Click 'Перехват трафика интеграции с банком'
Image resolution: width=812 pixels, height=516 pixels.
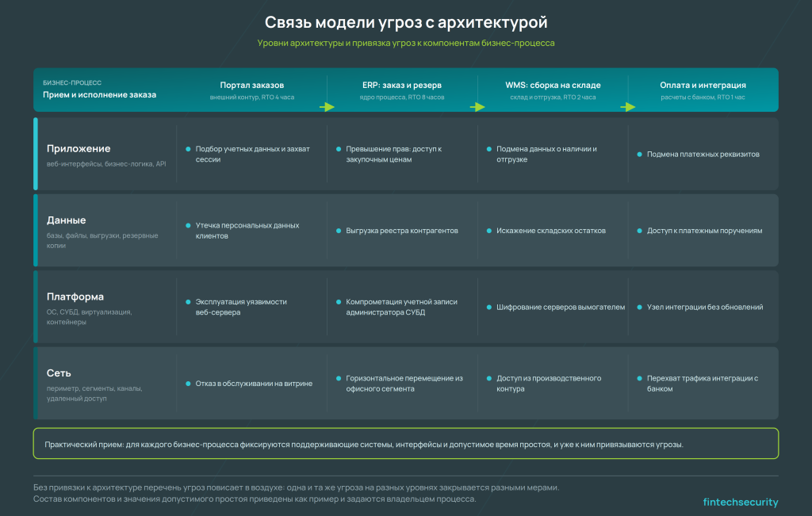click(x=703, y=384)
